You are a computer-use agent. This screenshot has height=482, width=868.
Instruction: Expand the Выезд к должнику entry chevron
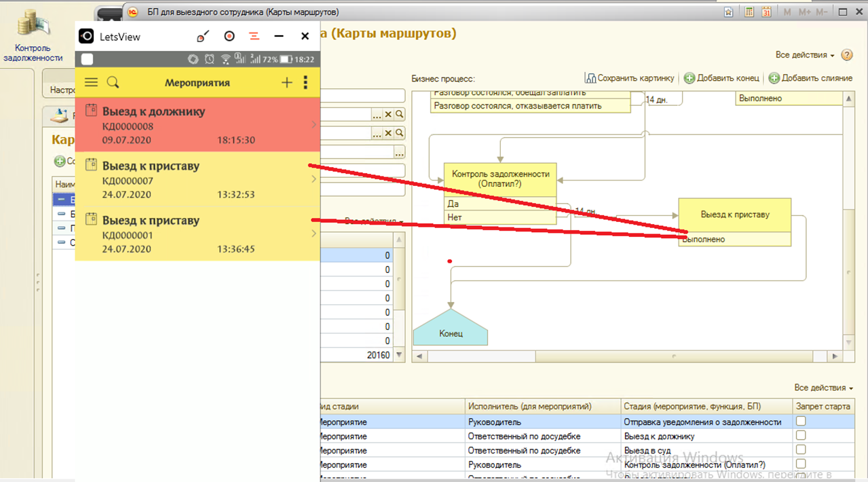(x=314, y=125)
